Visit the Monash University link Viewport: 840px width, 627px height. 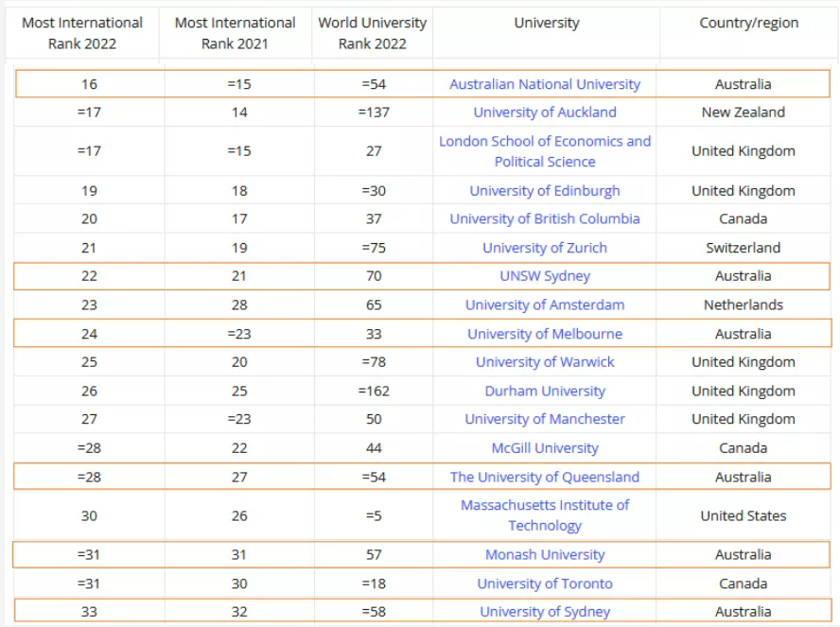(545, 555)
